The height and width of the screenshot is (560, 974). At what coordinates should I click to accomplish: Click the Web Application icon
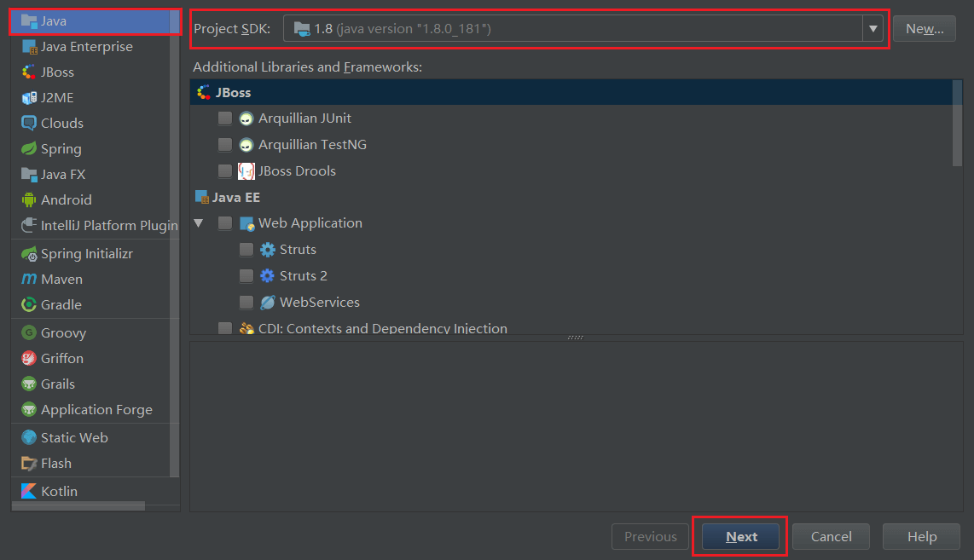coord(246,223)
